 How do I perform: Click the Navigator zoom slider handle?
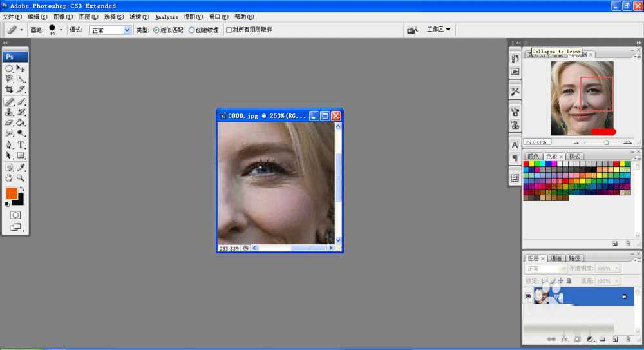(x=606, y=142)
